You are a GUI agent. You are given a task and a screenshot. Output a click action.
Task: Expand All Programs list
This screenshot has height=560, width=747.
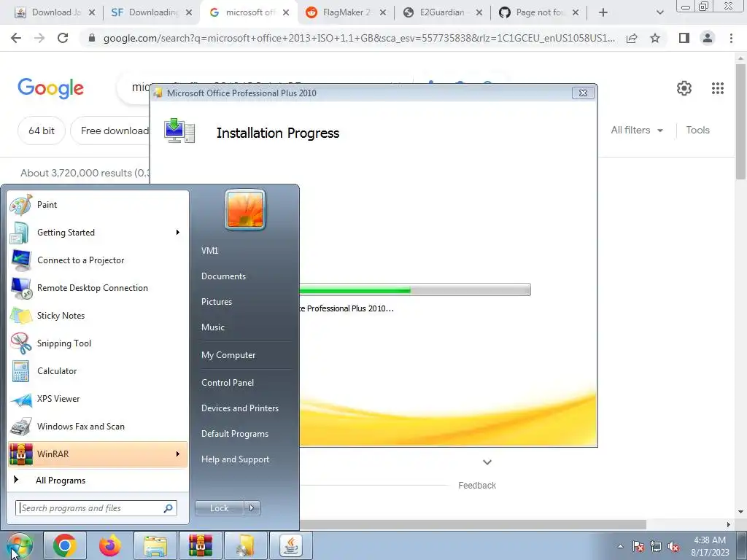click(98, 480)
